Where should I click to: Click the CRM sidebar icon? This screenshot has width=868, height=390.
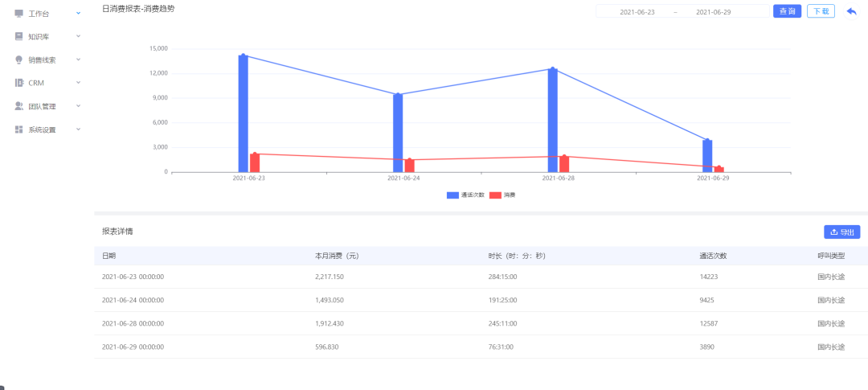[18, 83]
